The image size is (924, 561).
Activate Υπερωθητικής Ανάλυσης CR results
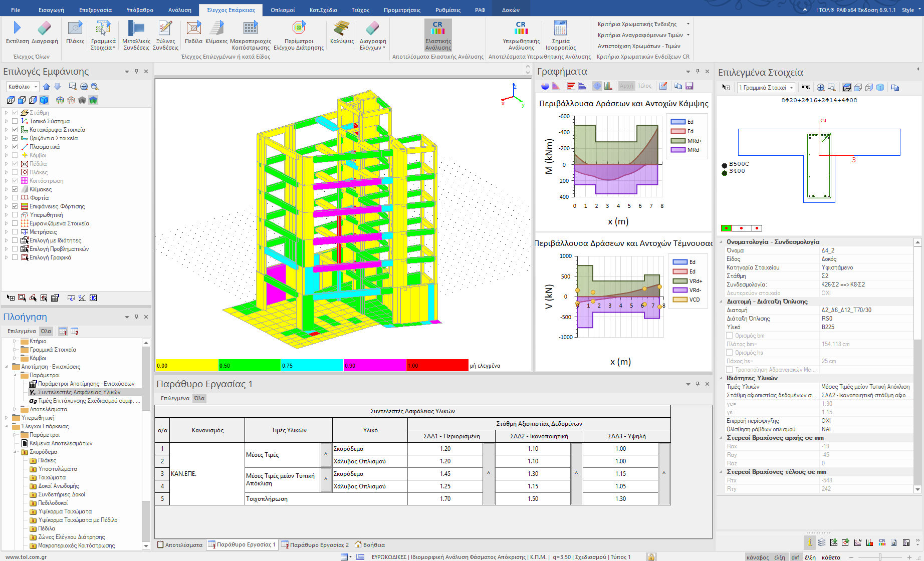[521, 35]
